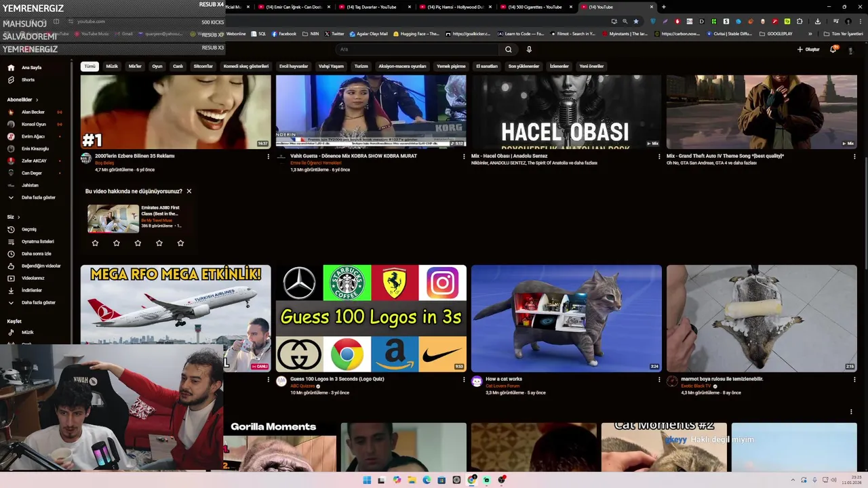This screenshot has height=488, width=868.
Task: Select Yemek pişirme category chip
Action: [x=451, y=66]
